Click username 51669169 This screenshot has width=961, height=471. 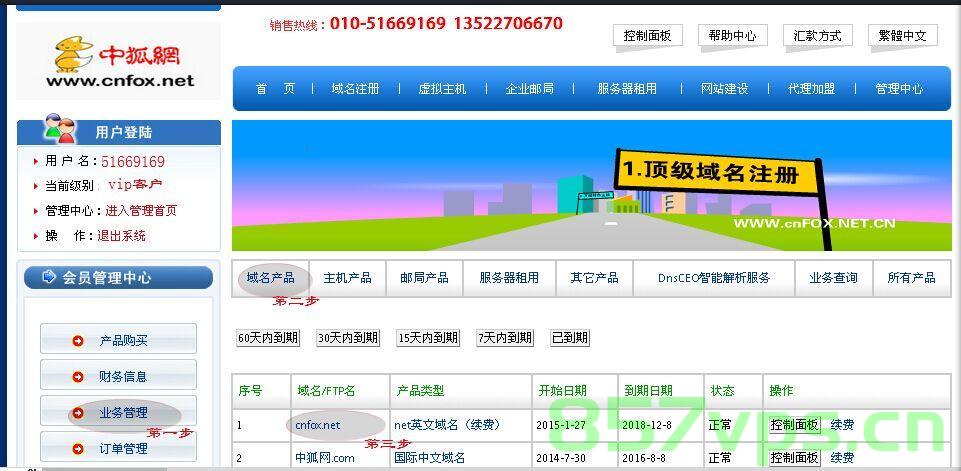click(x=133, y=162)
